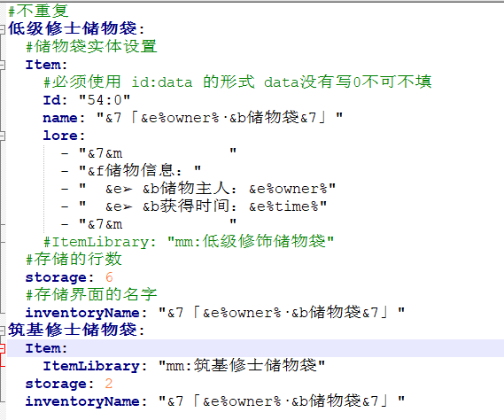Viewport: 504px width, 420px height.
Task: Click the last inventoryName line
Action: click(x=215, y=401)
